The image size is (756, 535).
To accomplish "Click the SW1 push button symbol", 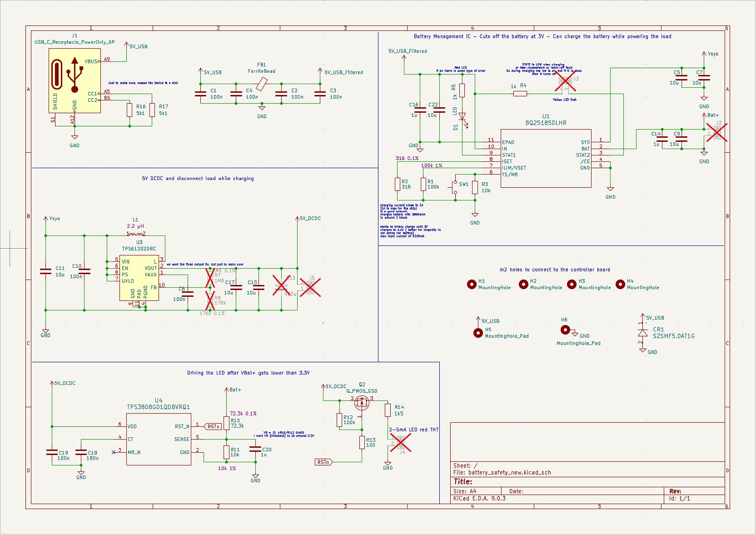I will 455,187.
